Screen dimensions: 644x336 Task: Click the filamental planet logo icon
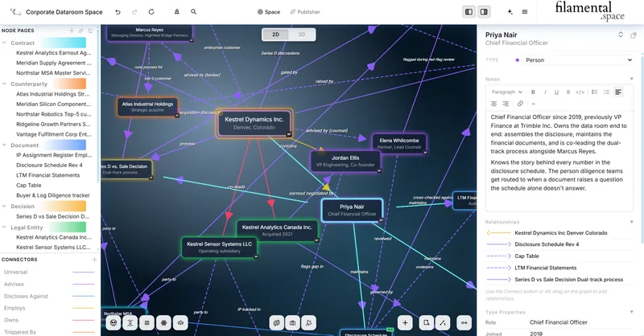click(15, 12)
